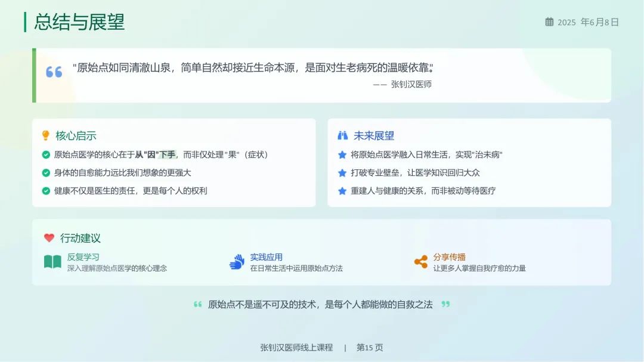Click the orange share icon for 分享传播
Image resolution: width=644 pixels, height=362 pixels.
pos(420,262)
